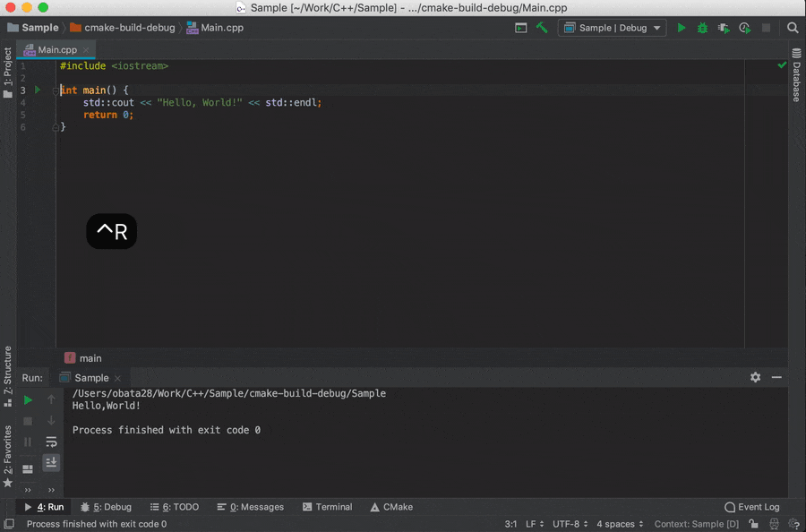Screen dimensions: 806x532
Task: Click the top toolbar stop button
Action: click(x=766, y=28)
